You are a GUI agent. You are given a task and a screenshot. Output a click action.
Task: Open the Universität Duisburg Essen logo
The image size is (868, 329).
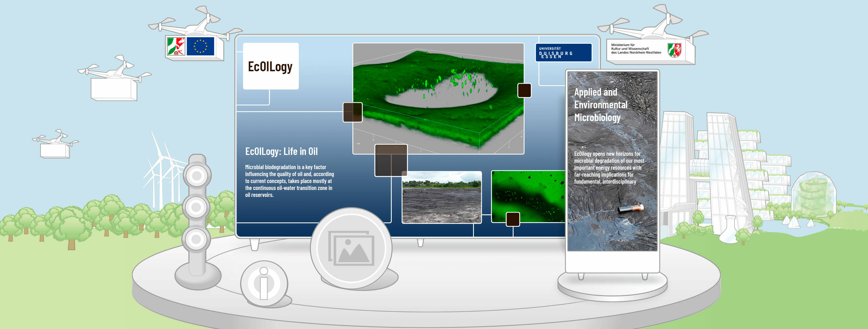point(563,53)
